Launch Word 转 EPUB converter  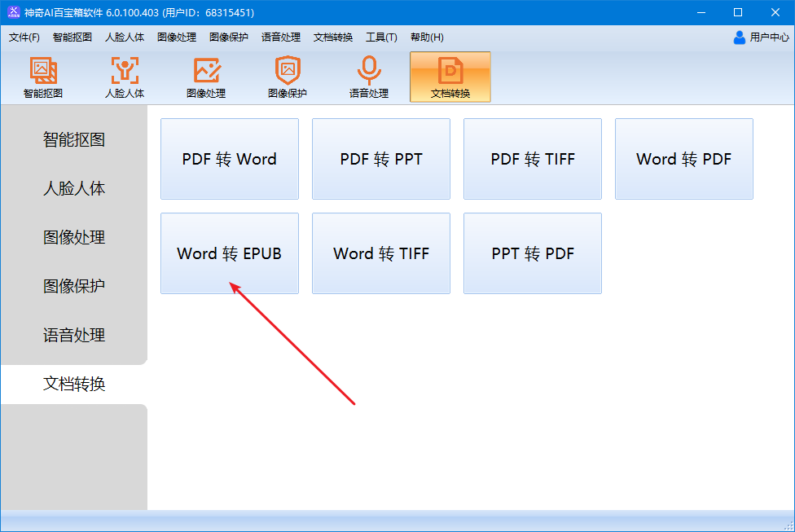coord(230,253)
